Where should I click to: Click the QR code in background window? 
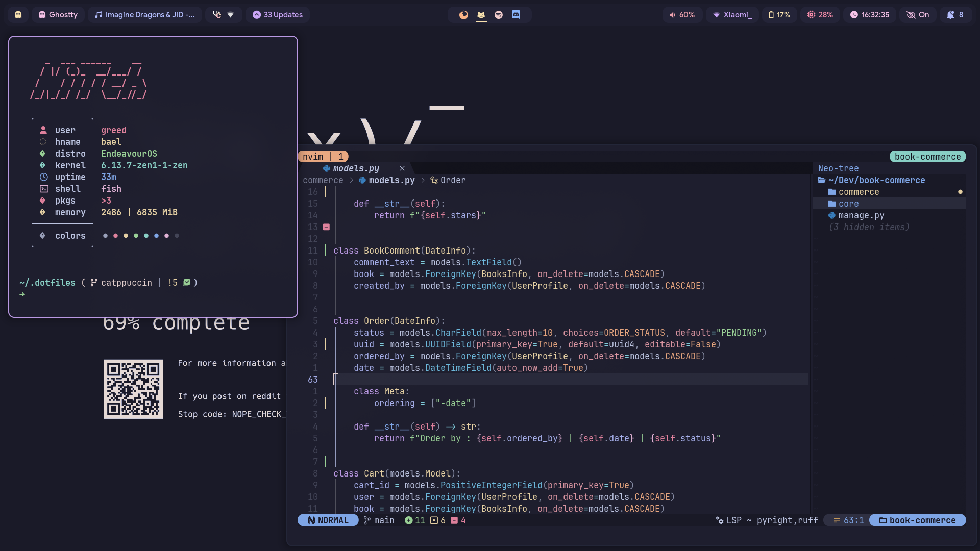click(x=133, y=389)
